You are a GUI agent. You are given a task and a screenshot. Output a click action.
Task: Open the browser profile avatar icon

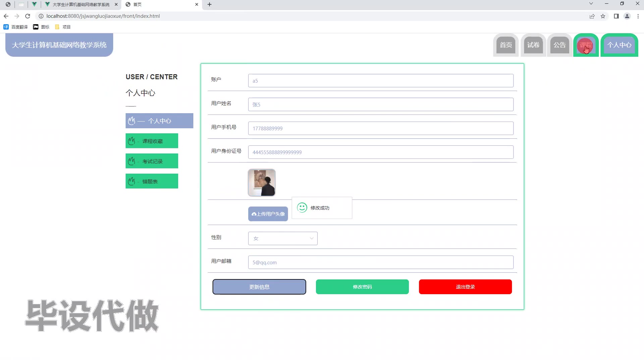[627, 16]
